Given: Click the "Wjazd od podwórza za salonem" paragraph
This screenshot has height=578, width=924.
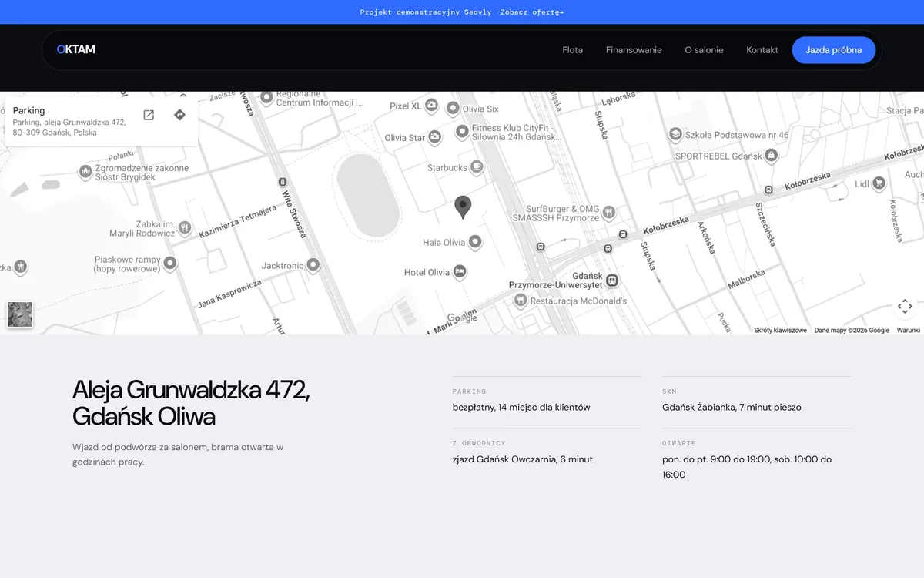Looking at the screenshot, I should pyautogui.click(x=179, y=455).
